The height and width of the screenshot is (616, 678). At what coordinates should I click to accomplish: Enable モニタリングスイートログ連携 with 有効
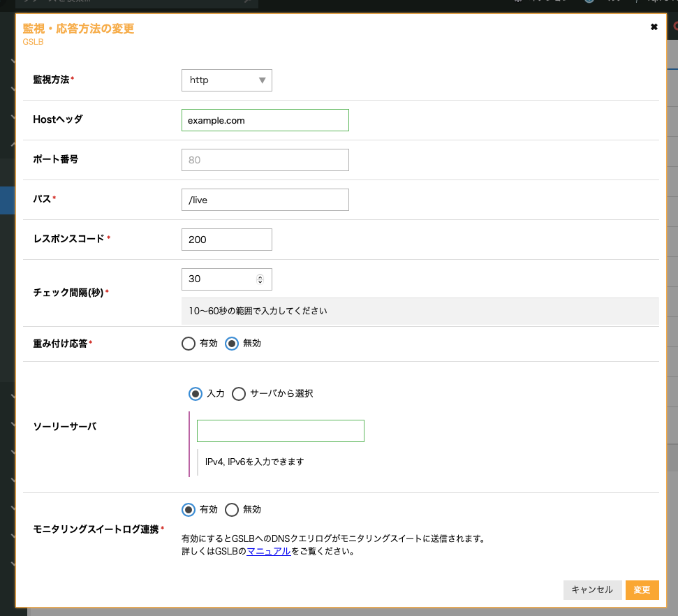pos(189,510)
